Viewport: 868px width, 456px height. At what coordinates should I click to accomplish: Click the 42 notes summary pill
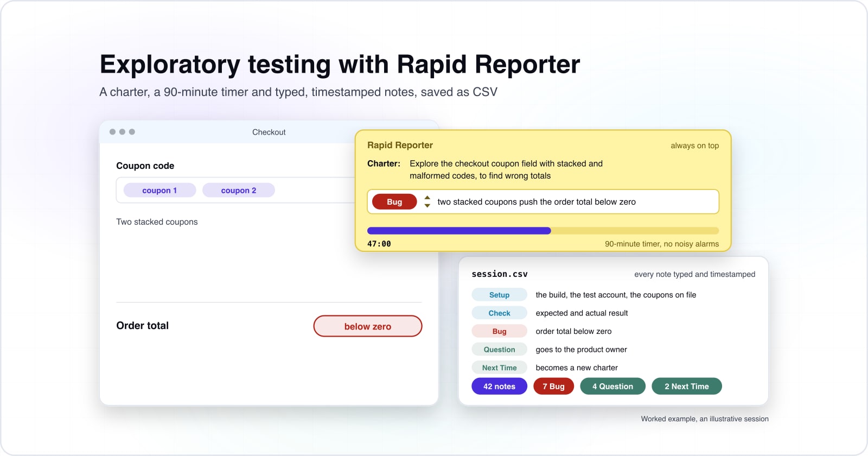499,387
